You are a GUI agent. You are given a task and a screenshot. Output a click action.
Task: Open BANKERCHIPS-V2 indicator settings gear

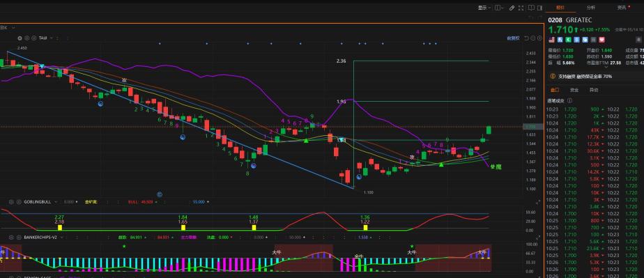tap(11, 237)
